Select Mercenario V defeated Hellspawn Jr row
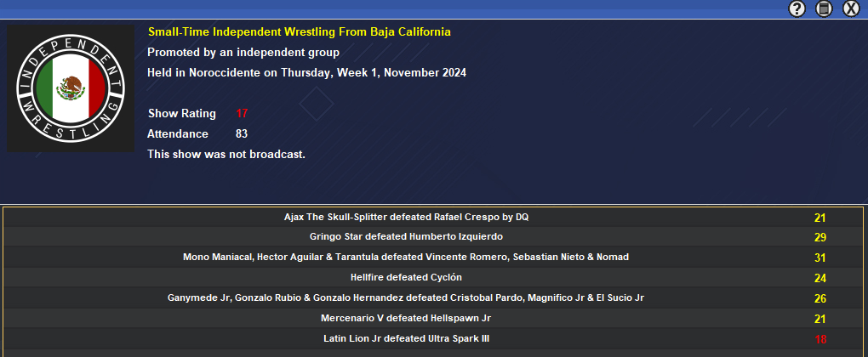 406,319
